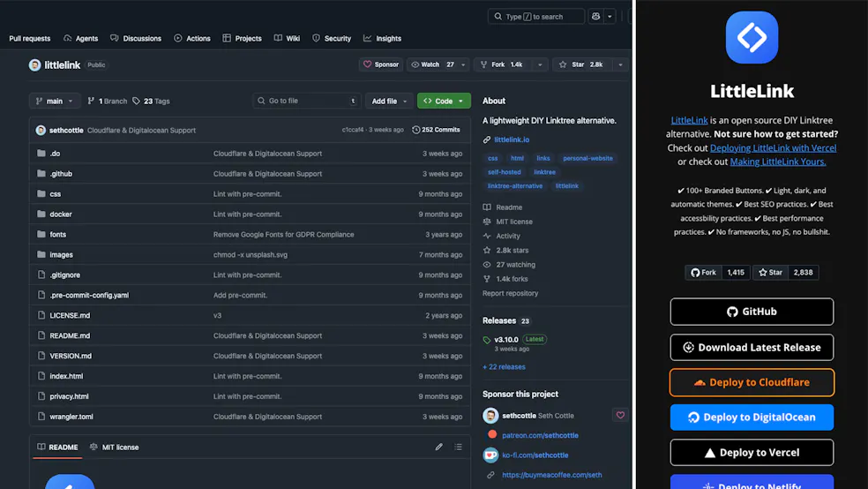Focus the Go to file search box
The width and height of the screenshot is (868, 489).
click(x=307, y=101)
